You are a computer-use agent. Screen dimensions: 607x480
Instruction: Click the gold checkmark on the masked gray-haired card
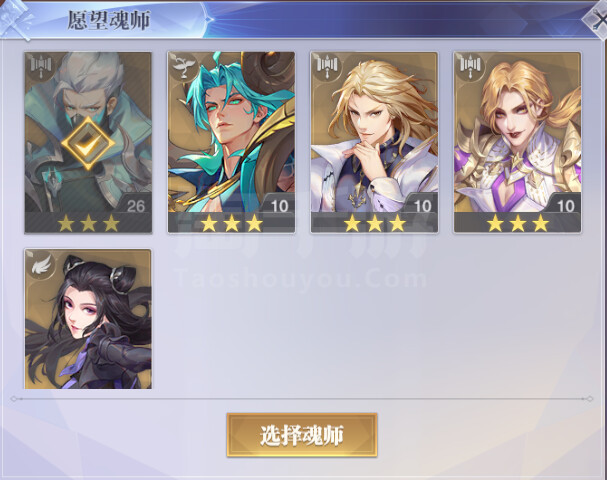click(88, 144)
